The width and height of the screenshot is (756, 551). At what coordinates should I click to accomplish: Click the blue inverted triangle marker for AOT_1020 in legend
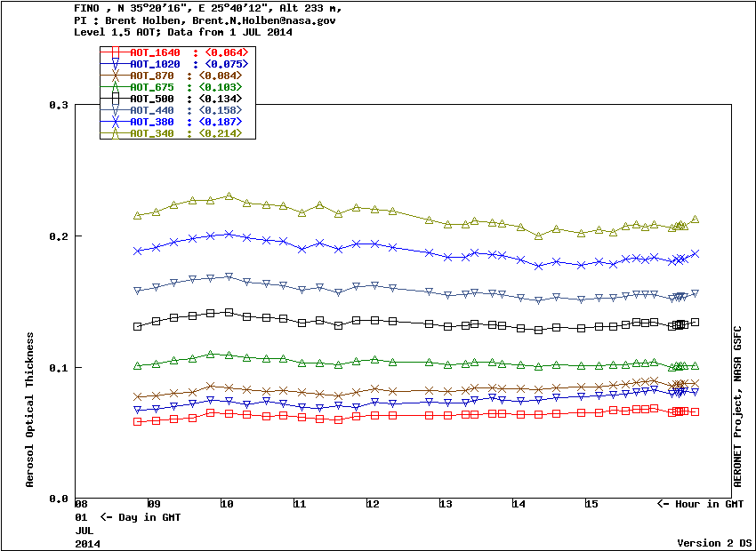coord(115,65)
